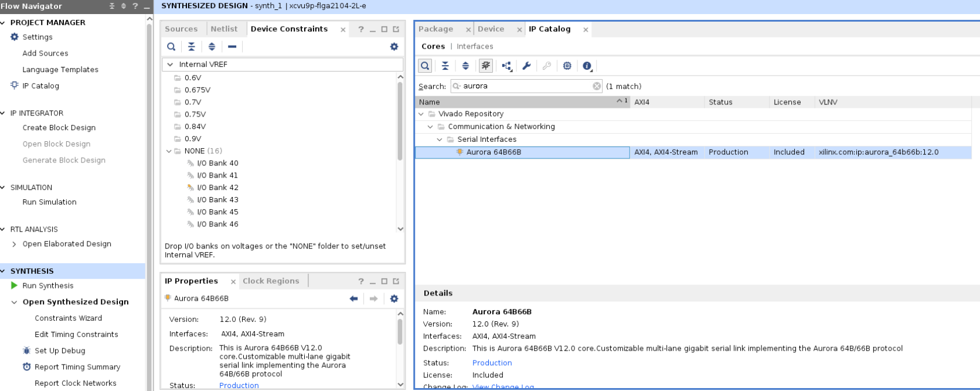
Task: Open Production status link in Details
Action: click(x=492, y=363)
